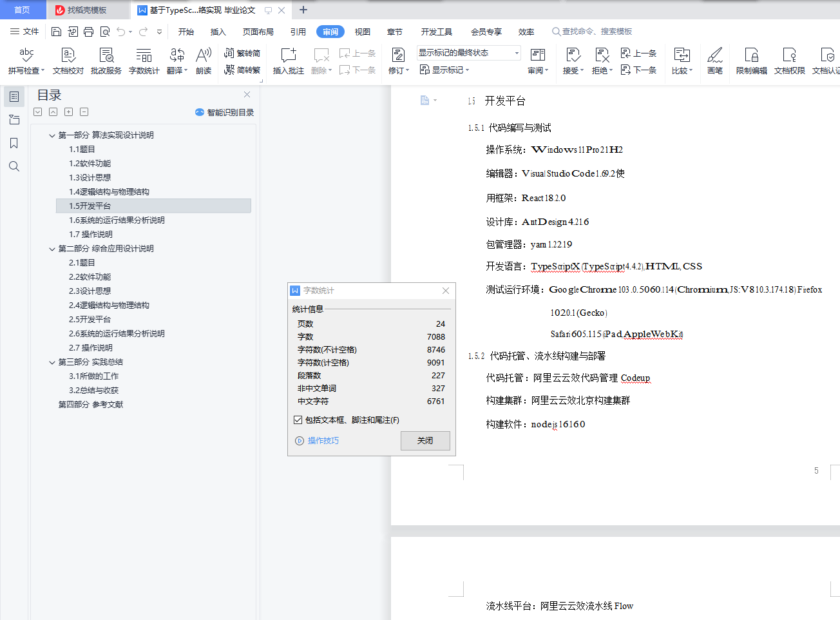The height and width of the screenshot is (620, 840).
Task: Launch 文档校对 document proofreading
Action: click(68, 61)
